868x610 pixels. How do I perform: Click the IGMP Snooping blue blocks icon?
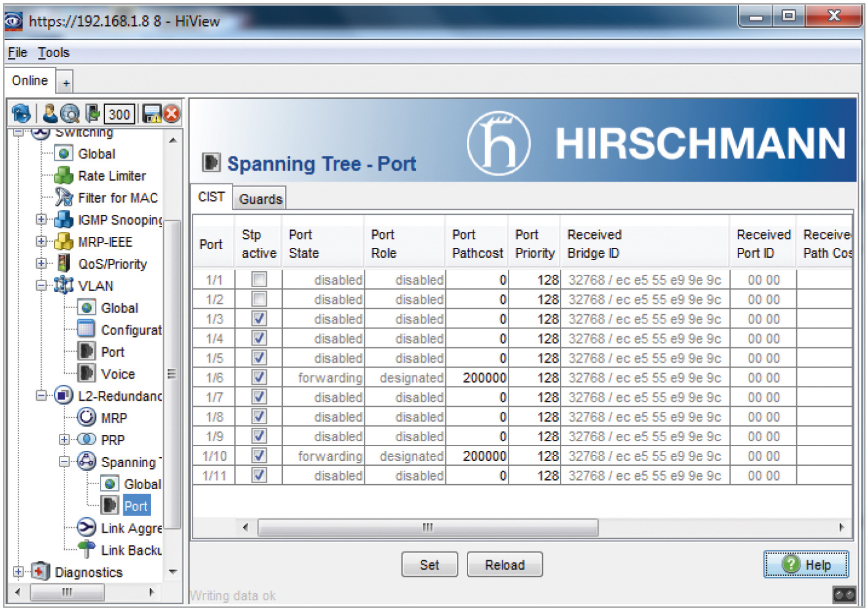[64, 219]
